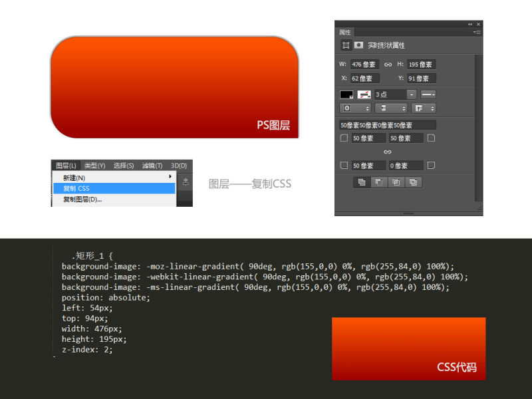Open the stroke width 3点 dropdown arrow

412,94
